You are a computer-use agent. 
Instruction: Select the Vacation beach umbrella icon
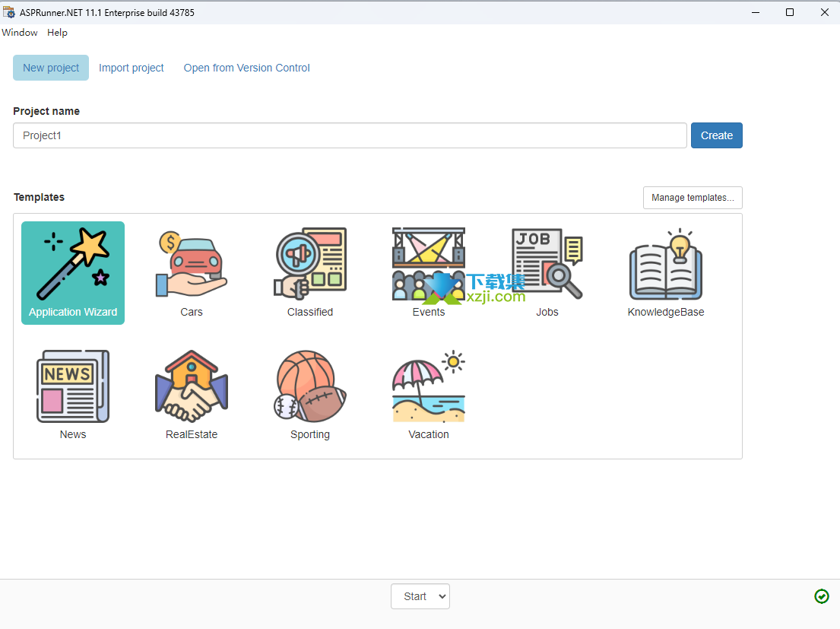coord(429,386)
